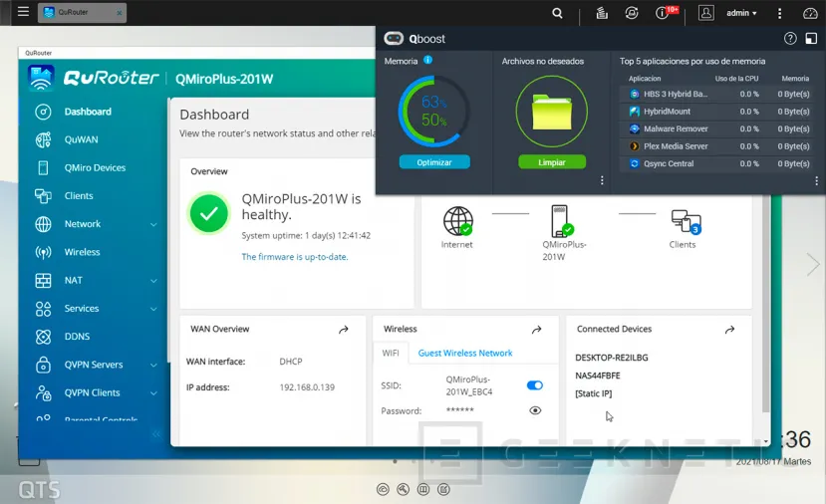The width and height of the screenshot is (826, 504).
Task: Click the DESKTOP-RE2ILBG connected device
Action: (x=611, y=358)
